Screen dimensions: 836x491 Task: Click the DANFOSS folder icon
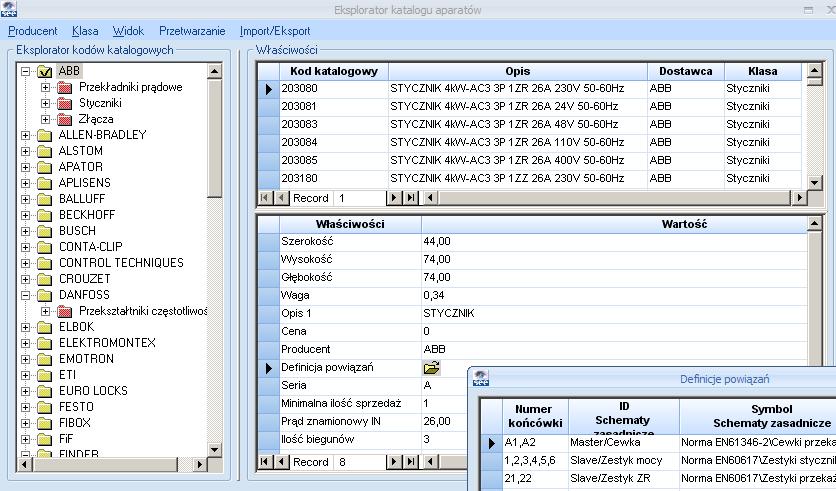45,295
